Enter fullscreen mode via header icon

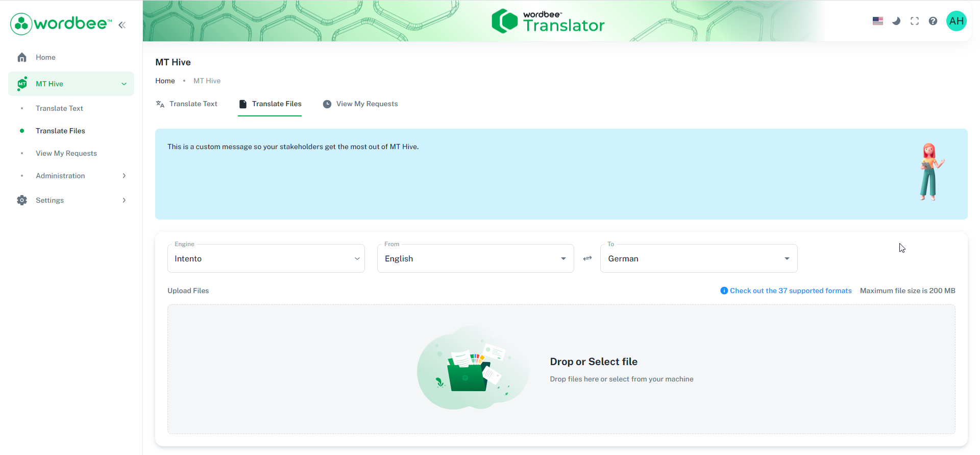point(914,21)
